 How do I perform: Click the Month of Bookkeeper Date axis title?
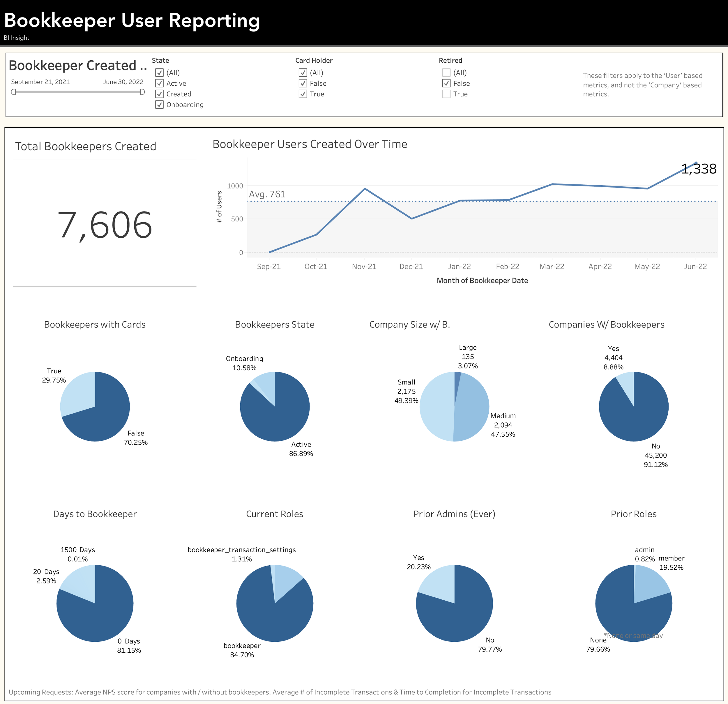point(482,280)
